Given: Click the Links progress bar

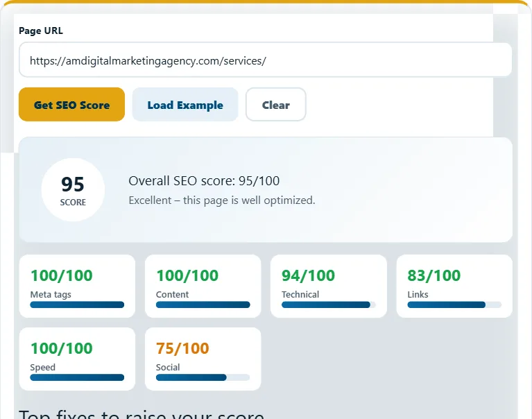Looking at the screenshot, I should pyautogui.click(x=454, y=305).
